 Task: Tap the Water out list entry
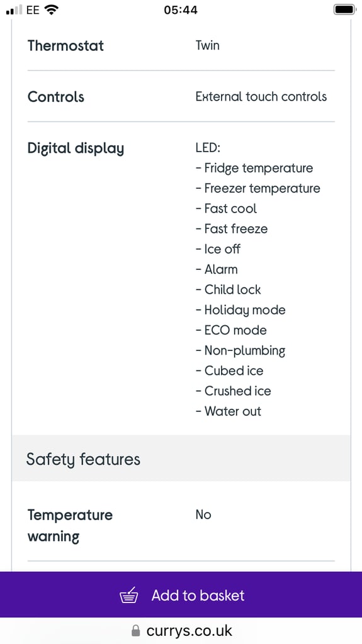click(229, 411)
